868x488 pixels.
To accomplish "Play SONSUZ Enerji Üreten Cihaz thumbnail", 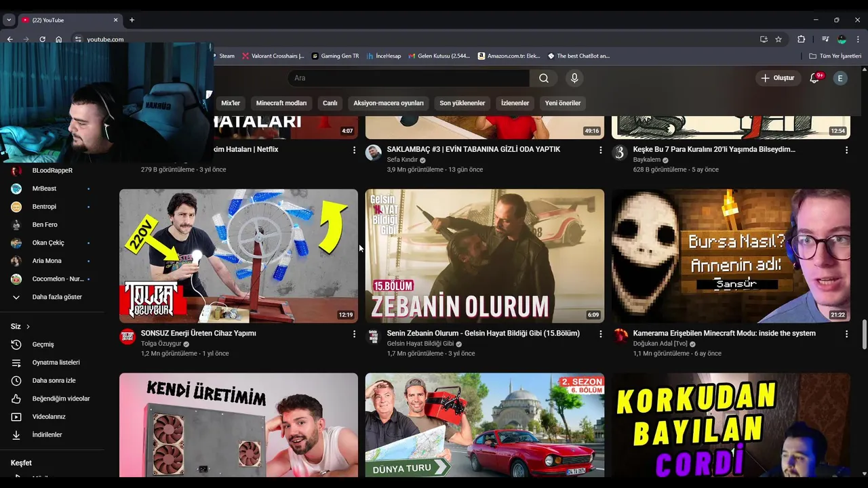I will tap(239, 256).
